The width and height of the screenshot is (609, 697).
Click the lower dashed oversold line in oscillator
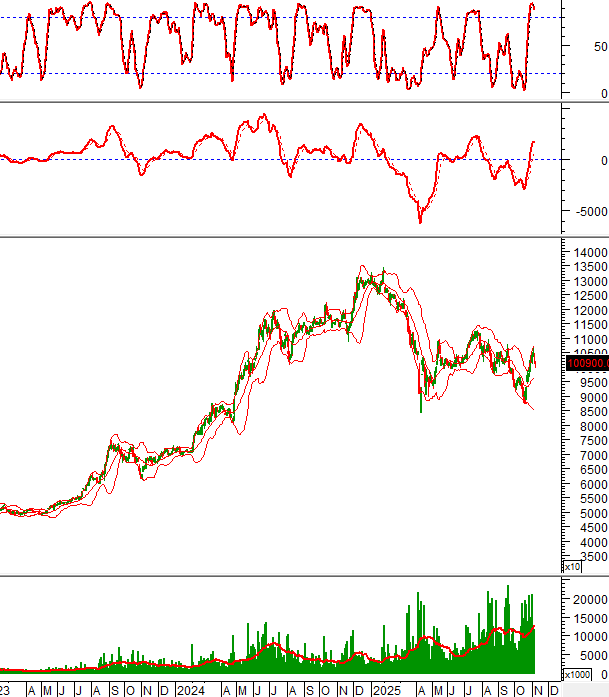280,73
